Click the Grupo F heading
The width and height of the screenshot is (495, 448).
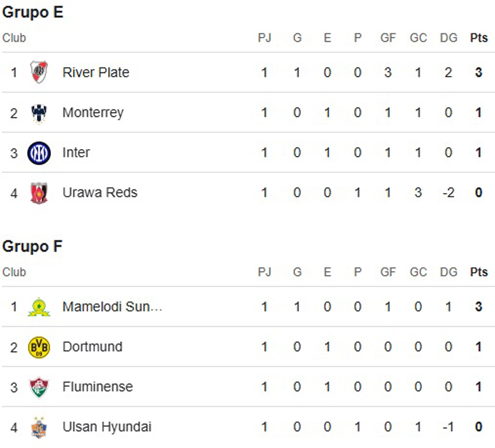[x=32, y=247]
